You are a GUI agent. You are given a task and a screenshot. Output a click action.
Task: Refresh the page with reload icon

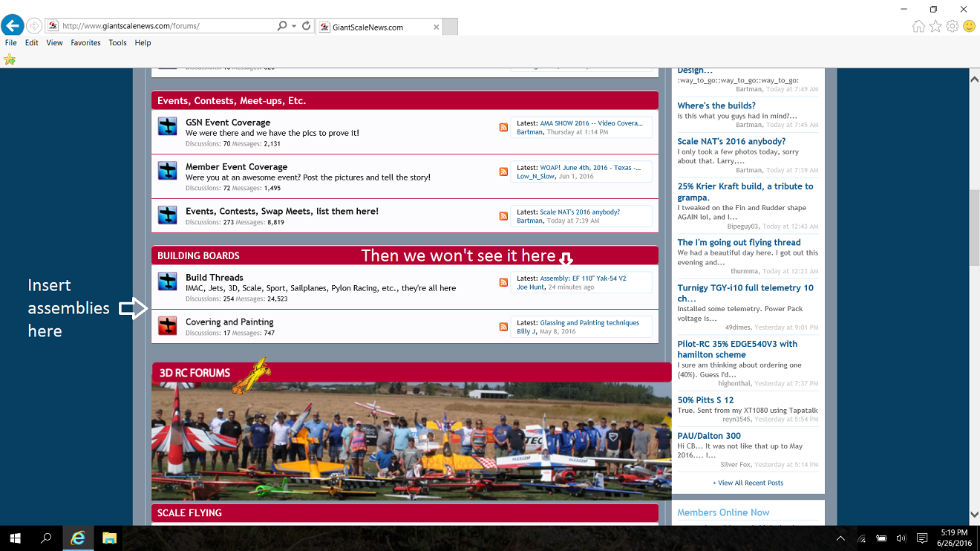point(306,26)
